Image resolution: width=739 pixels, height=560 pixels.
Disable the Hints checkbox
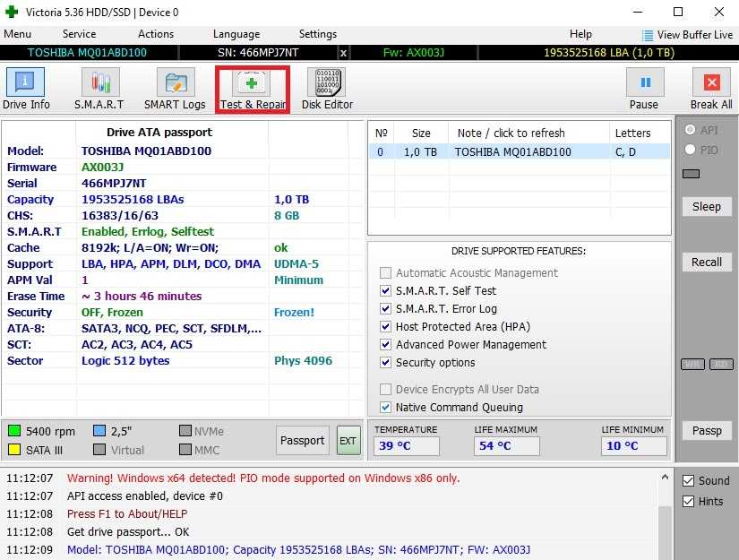[688, 502]
